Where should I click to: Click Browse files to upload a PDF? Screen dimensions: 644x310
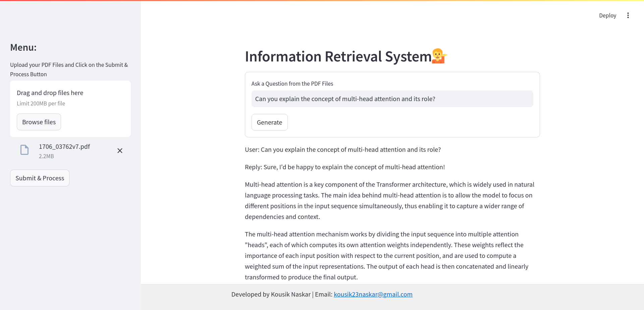coord(39,122)
